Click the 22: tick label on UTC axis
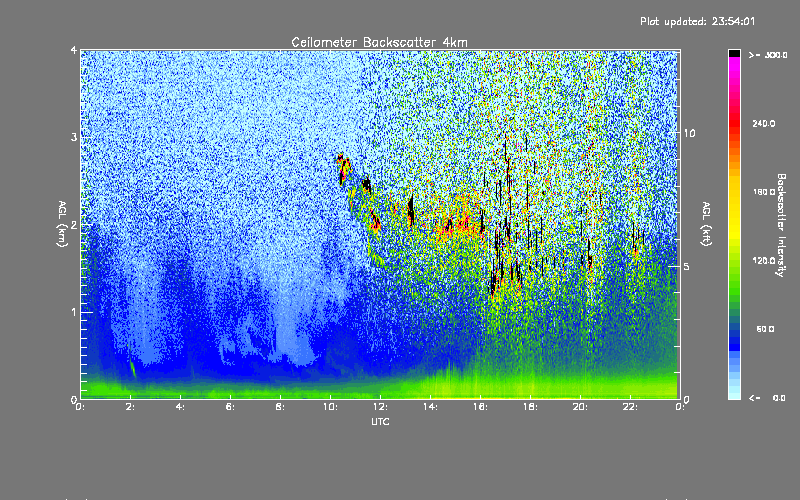 (631, 407)
